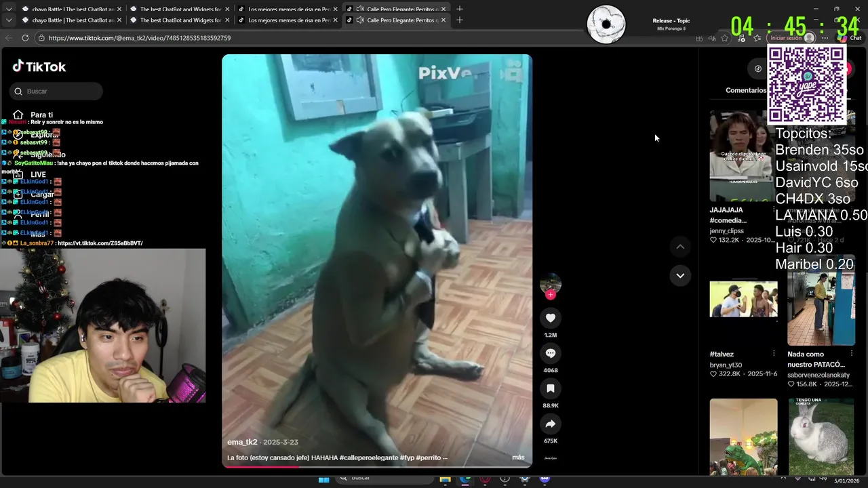868x488 pixels.
Task: Click the #calleperoelegante hashtag
Action: coord(369,457)
